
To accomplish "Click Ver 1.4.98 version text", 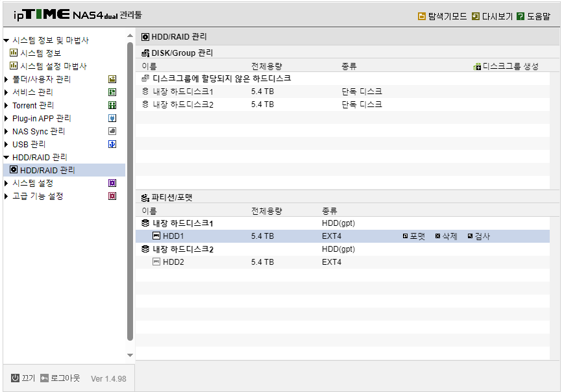I will (108, 378).
